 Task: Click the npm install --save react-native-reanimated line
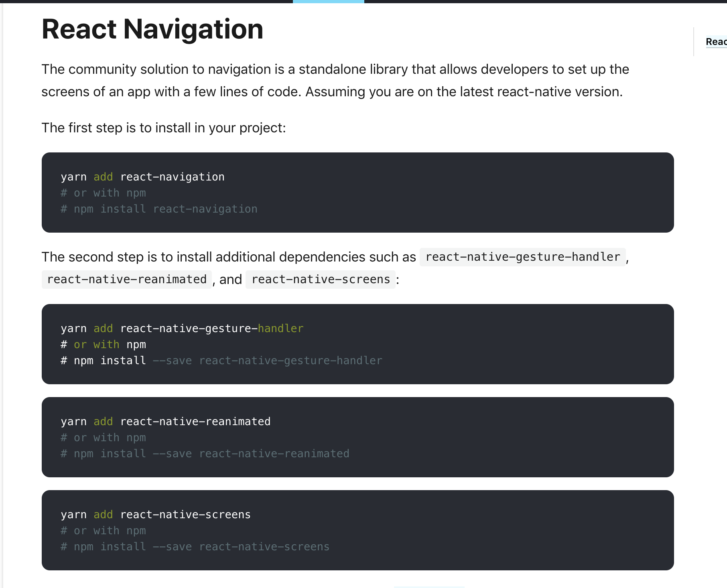click(x=205, y=454)
